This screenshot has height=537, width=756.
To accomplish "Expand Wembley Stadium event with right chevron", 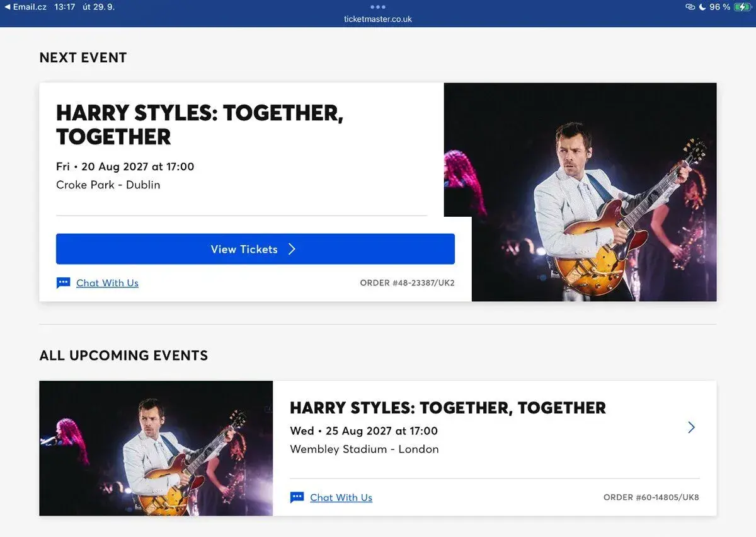I will 691,427.
